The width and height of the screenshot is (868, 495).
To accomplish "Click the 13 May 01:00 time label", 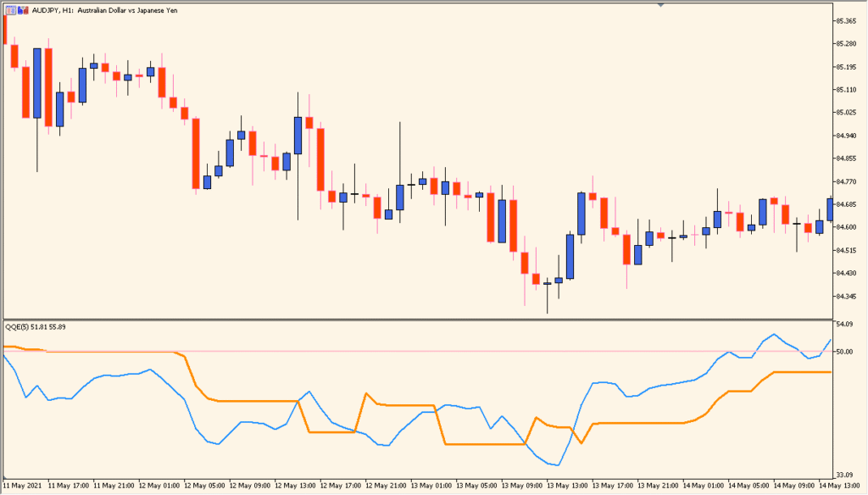I will (x=431, y=486).
